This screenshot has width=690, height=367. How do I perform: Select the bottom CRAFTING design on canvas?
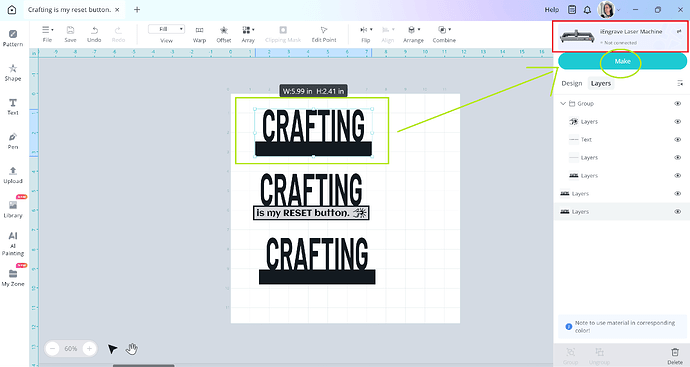click(x=317, y=261)
